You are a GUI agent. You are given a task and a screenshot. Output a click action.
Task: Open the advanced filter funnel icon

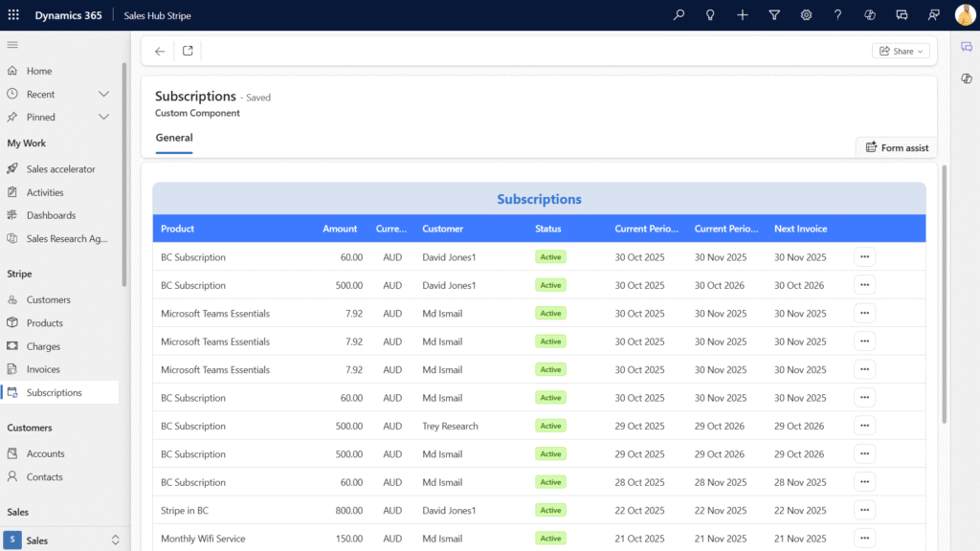pos(774,15)
